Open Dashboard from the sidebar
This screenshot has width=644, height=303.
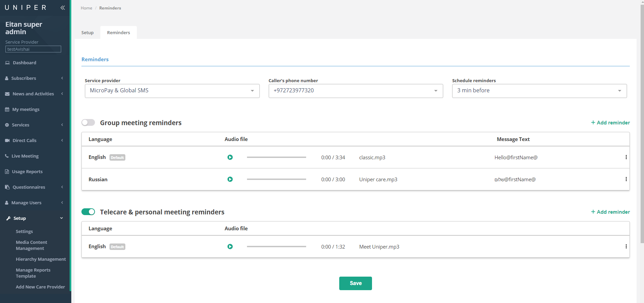(x=24, y=63)
